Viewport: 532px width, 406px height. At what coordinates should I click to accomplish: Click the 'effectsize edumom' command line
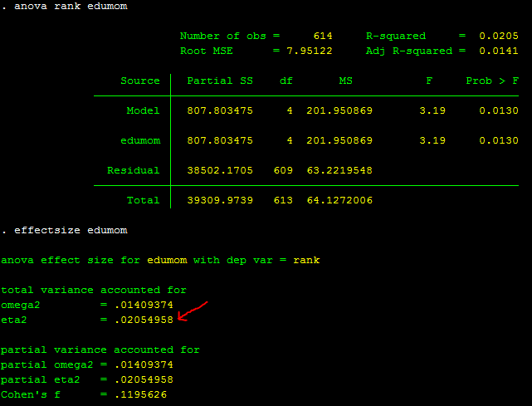pos(71,230)
